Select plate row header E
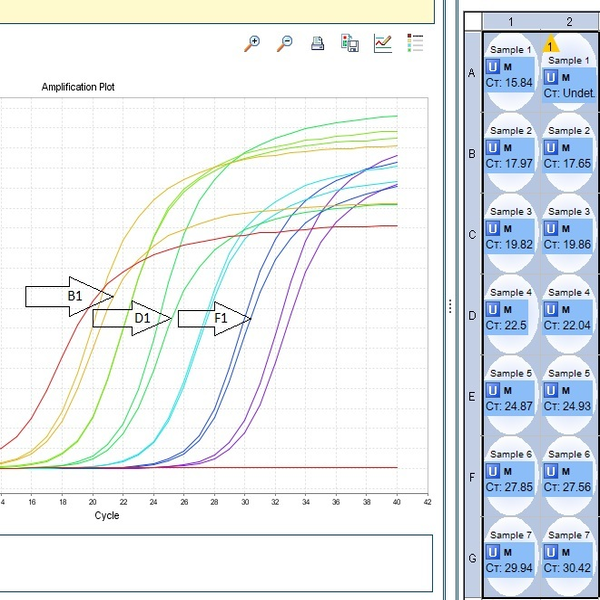The image size is (600, 600). tap(472, 396)
